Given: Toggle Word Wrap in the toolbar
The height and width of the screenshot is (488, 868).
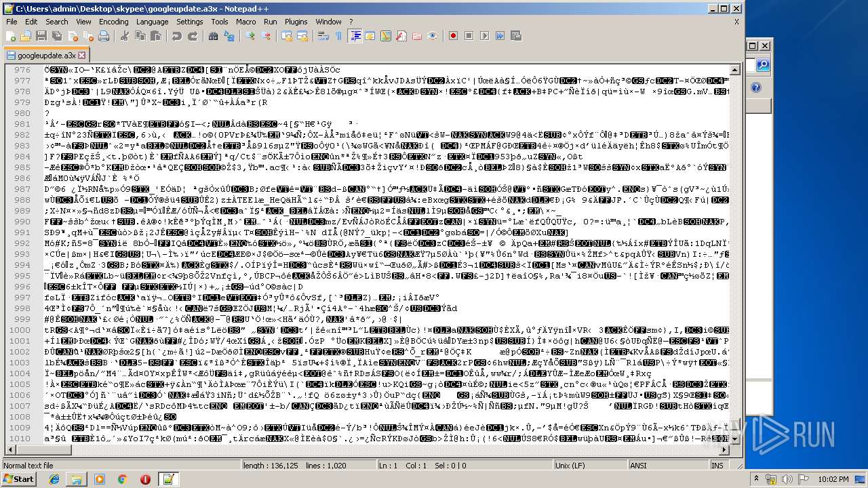Looking at the screenshot, I should point(323,35).
